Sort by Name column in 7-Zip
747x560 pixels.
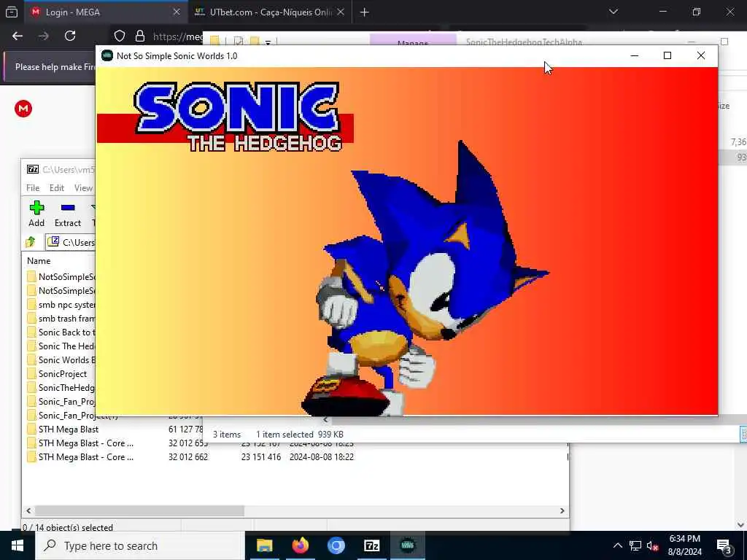point(39,260)
